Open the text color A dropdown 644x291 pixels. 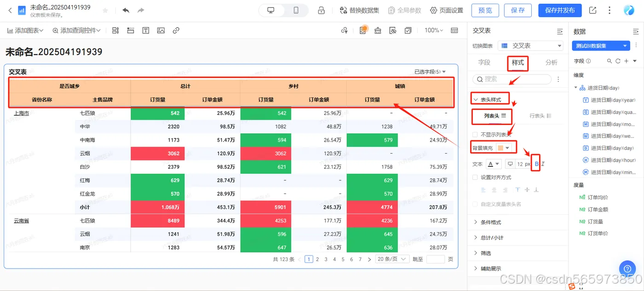click(x=494, y=164)
